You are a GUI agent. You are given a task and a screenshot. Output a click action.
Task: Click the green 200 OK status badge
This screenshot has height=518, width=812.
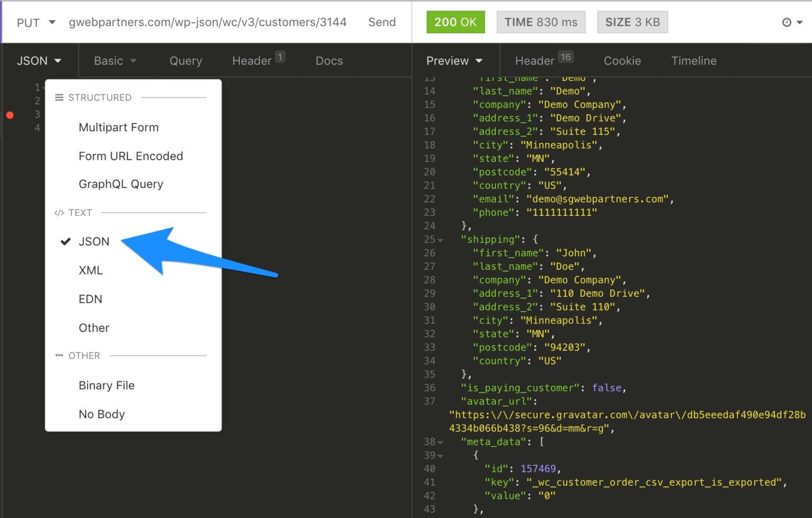click(456, 22)
